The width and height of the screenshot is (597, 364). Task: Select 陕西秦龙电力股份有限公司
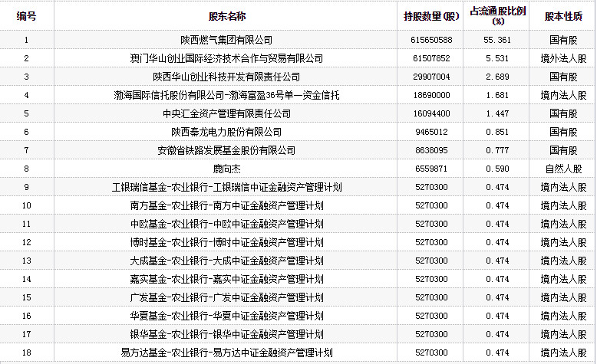(x=226, y=132)
